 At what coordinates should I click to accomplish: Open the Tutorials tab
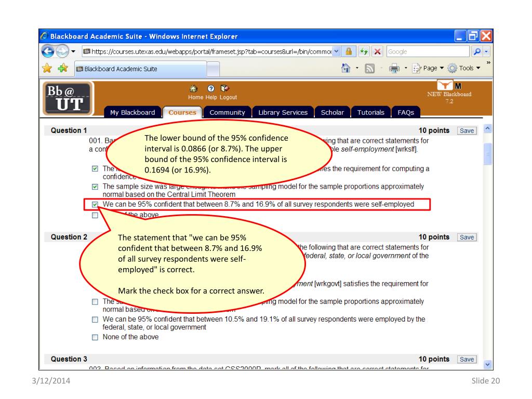(x=370, y=112)
